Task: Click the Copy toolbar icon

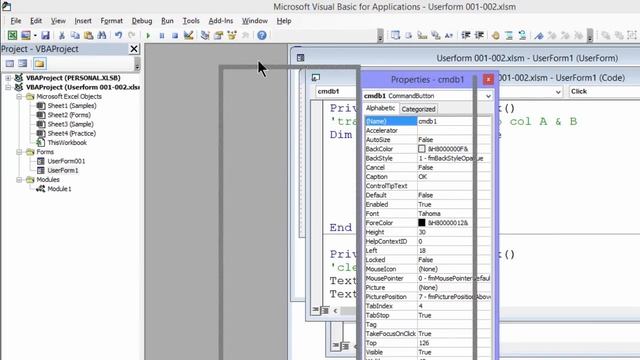Action: 75,36
